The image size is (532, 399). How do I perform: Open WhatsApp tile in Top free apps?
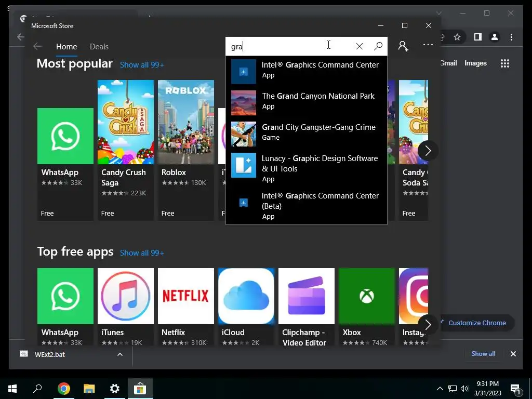(x=65, y=307)
